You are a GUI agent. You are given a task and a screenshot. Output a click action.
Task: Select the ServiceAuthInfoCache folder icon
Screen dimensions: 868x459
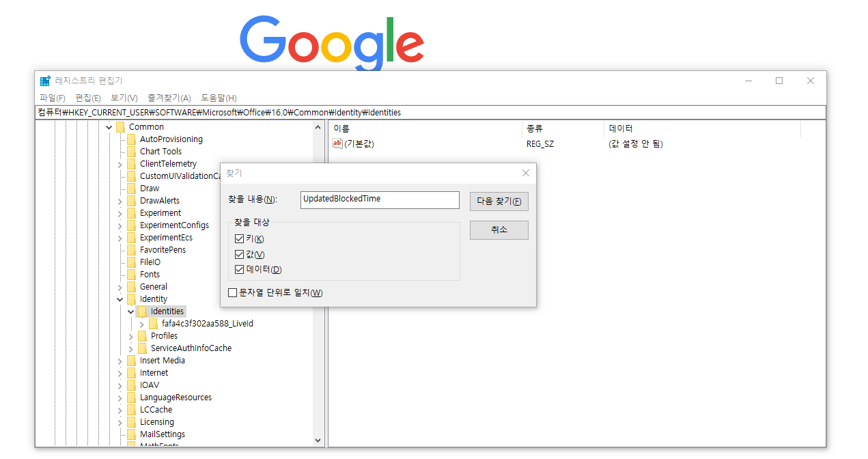142,348
